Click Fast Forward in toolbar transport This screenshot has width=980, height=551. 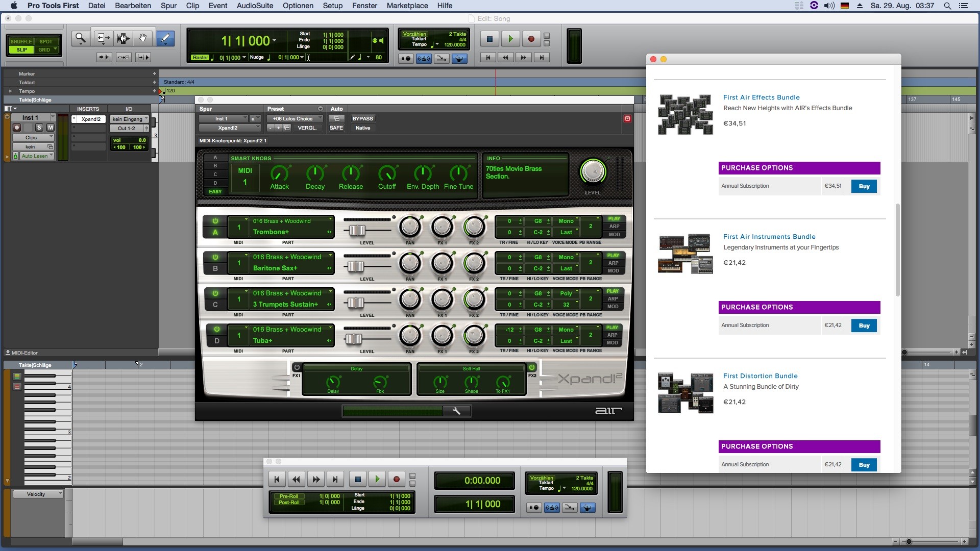coord(523,58)
